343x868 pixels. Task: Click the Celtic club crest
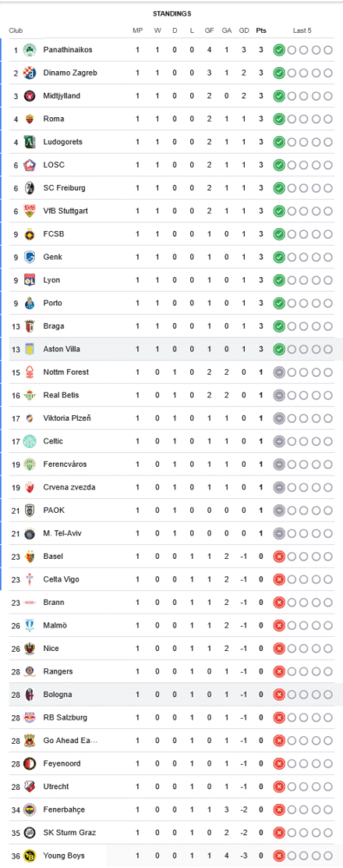point(30,441)
